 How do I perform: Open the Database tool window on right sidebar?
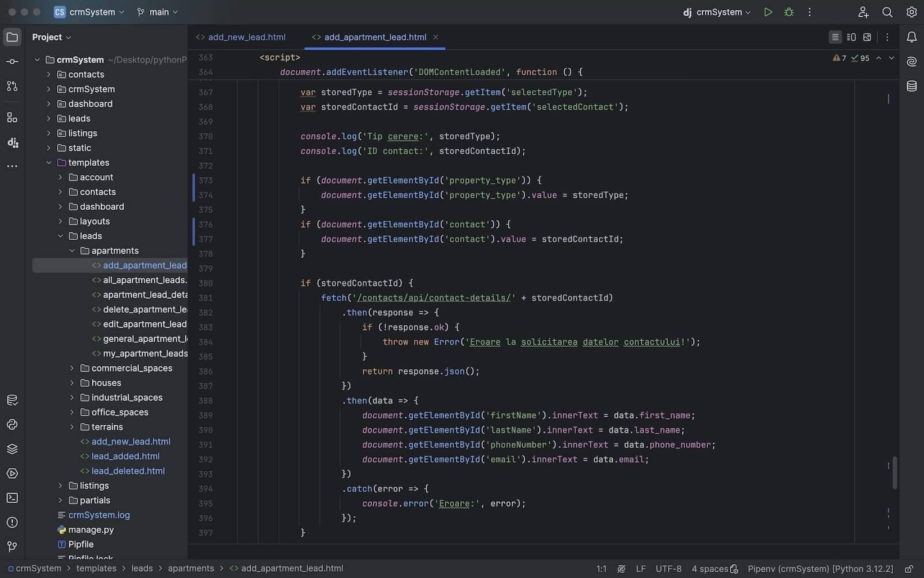(911, 86)
